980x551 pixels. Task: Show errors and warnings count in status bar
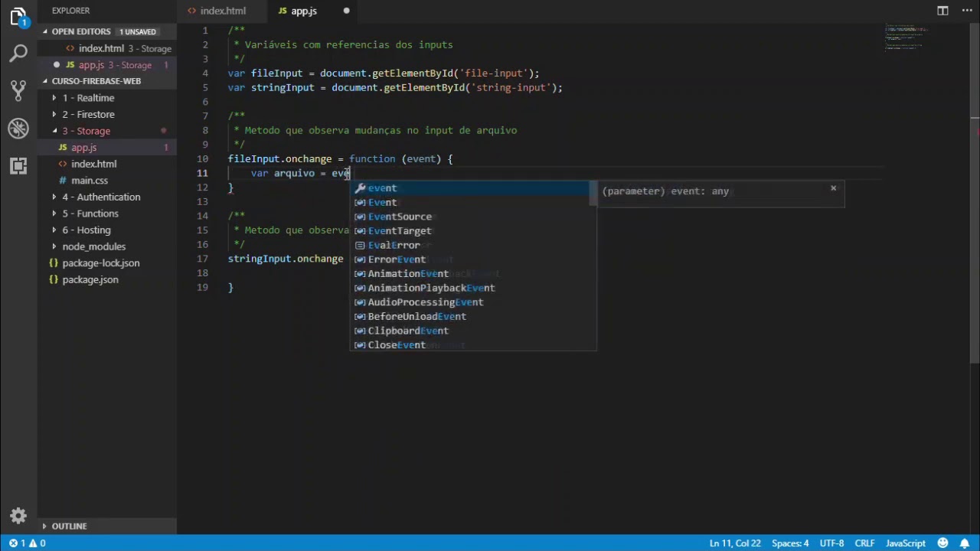[x=28, y=543]
